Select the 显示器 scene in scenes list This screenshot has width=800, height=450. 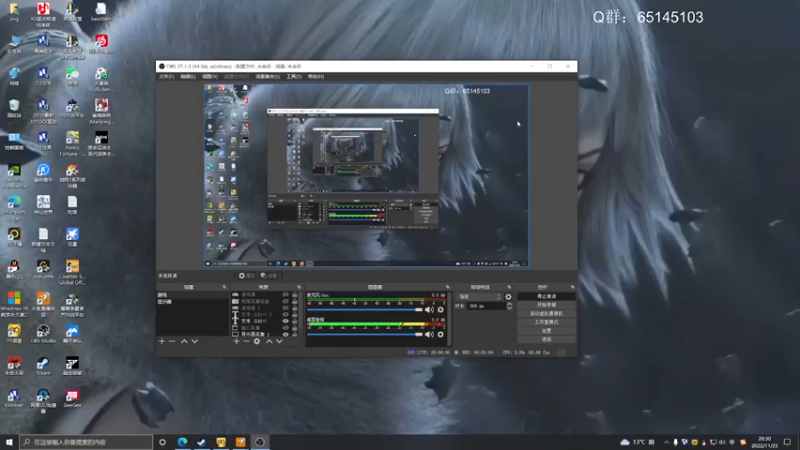pos(192,302)
